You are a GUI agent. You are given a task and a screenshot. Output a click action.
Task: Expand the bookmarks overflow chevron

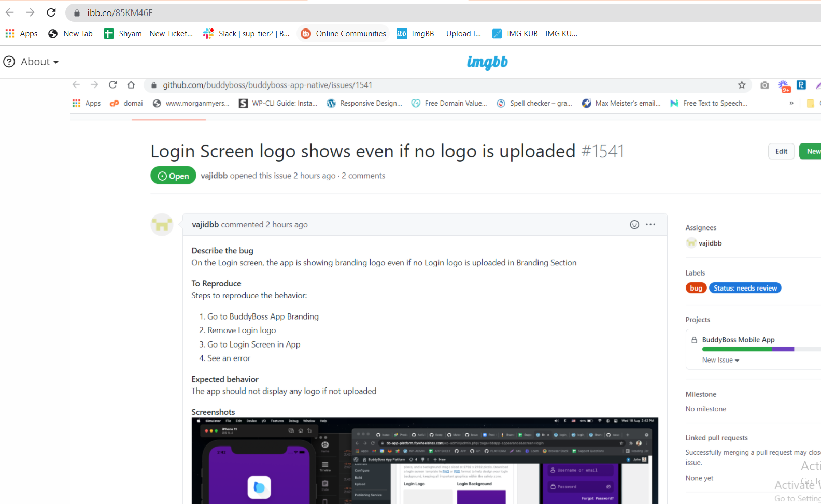791,103
